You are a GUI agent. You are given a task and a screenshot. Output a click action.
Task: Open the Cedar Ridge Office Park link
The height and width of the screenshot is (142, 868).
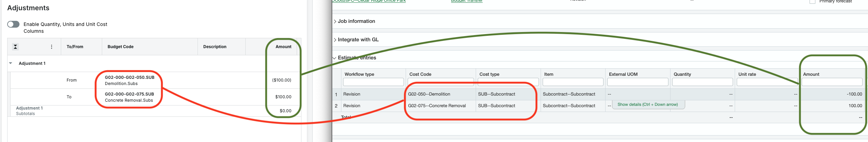[369, 1]
